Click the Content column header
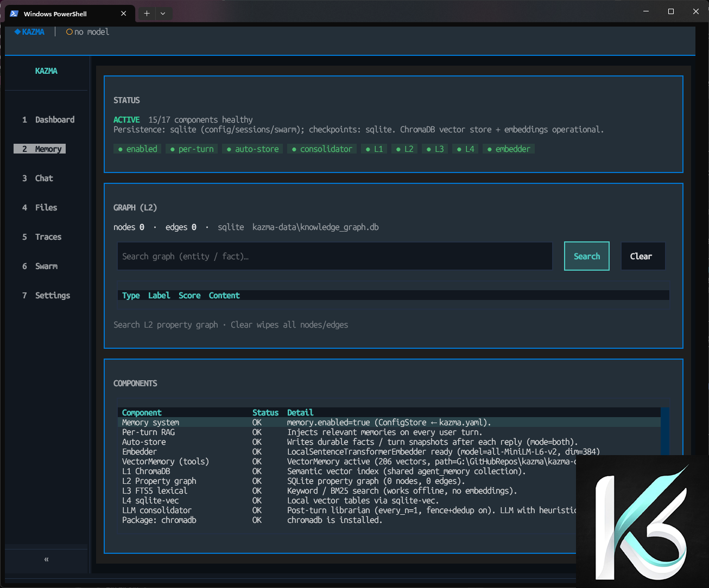This screenshot has height=588, width=709. coord(224,296)
